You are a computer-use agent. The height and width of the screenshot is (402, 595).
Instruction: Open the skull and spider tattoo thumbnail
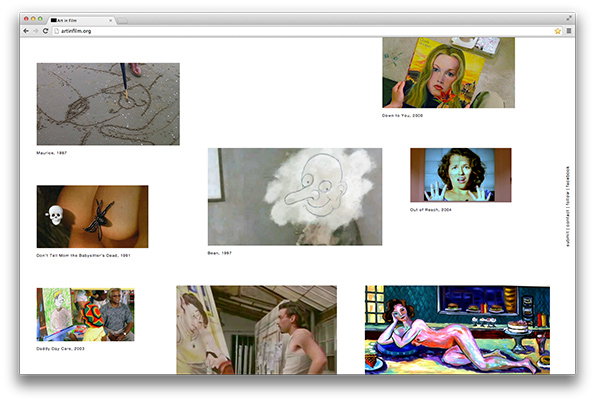click(93, 216)
